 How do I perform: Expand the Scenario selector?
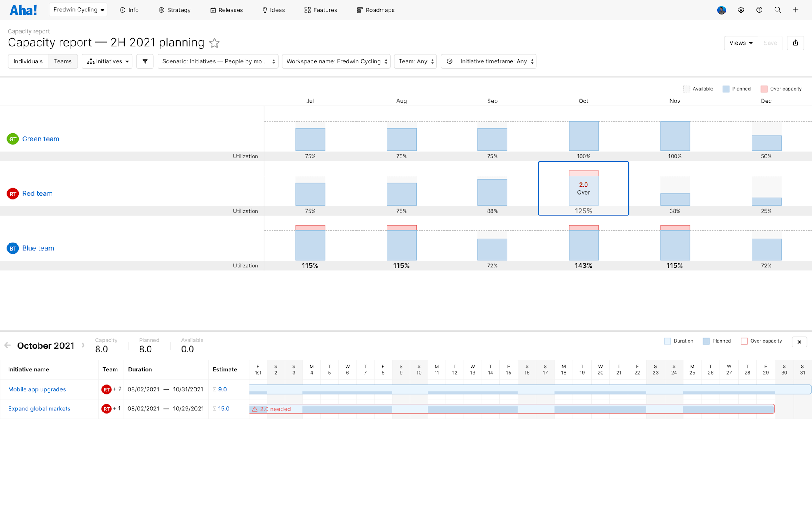[218, 61]
